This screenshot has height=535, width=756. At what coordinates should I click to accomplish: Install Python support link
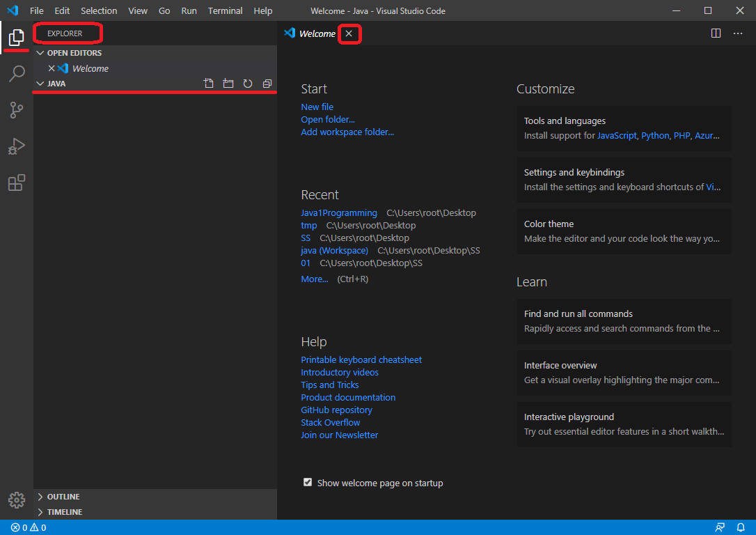point(655,136)
